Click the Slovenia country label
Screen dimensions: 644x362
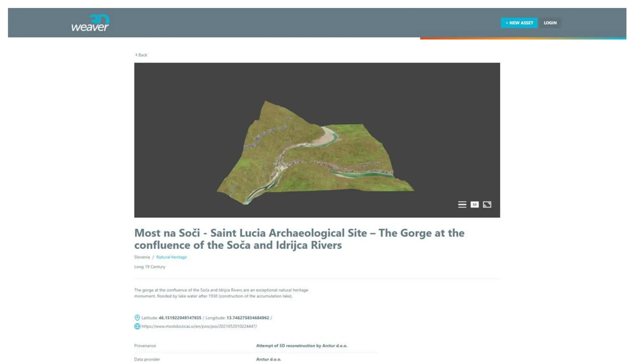click(x=142, y=257)
